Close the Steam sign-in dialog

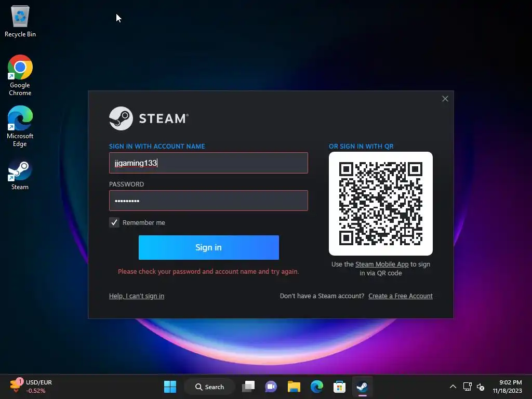445,99
